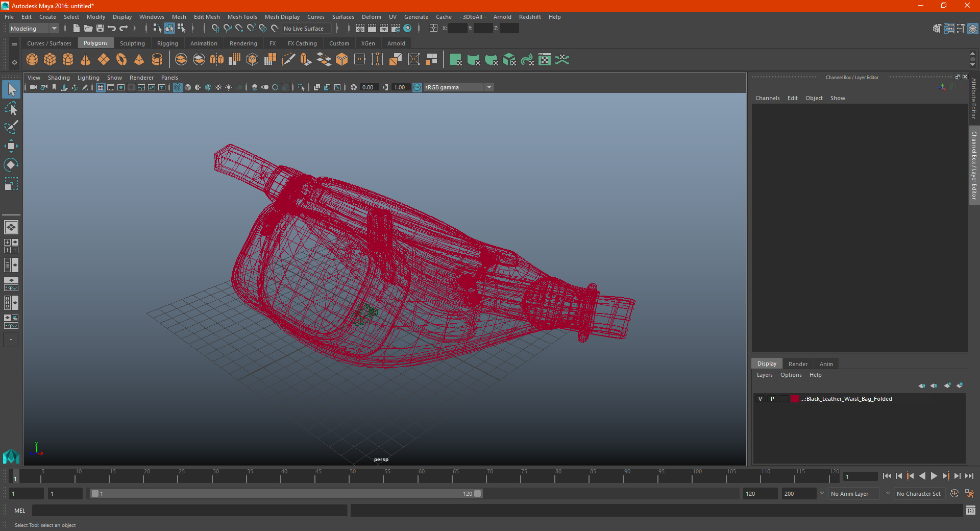Viewport: 980px width, 531px height.
Task: Activate the Scale tool
Action: 11,184
